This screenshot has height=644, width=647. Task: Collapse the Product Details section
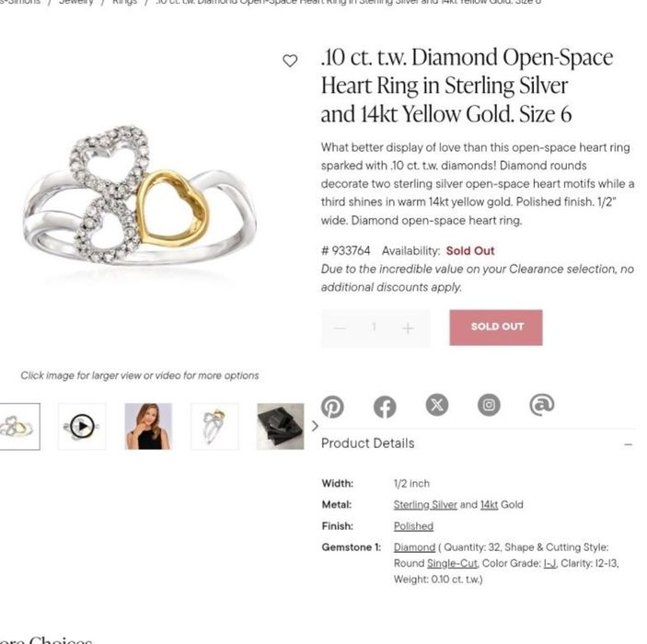628,444
